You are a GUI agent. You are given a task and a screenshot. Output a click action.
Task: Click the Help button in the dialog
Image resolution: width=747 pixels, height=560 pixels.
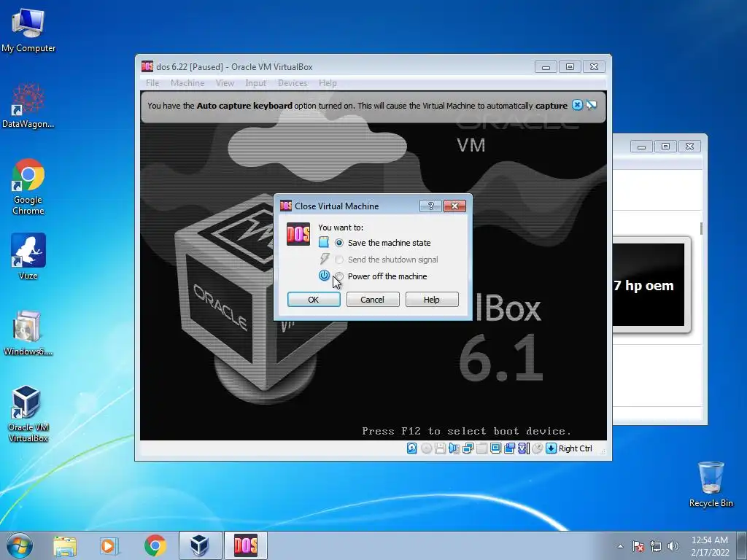pyautogui.click(x=432, y=300)
